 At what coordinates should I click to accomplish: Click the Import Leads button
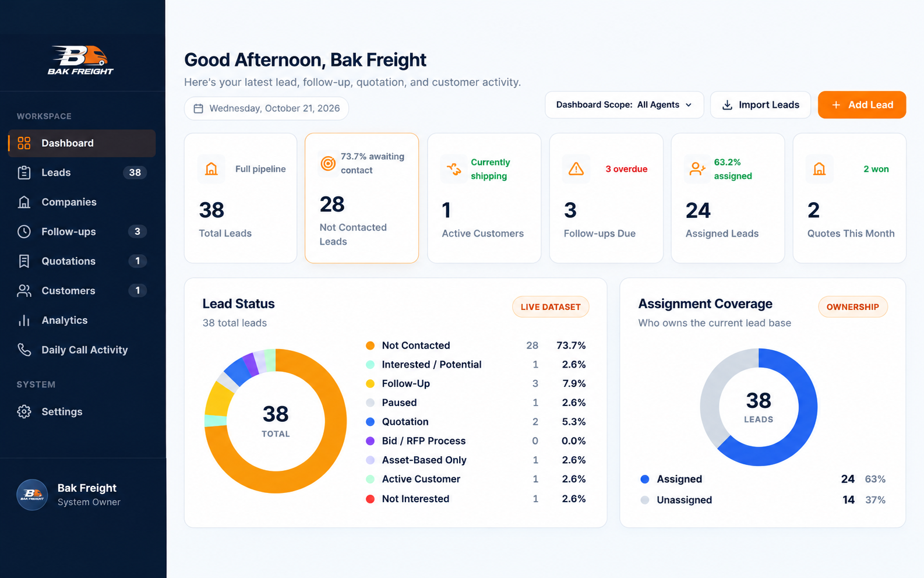pyautogui.click(x=760, y=105)
